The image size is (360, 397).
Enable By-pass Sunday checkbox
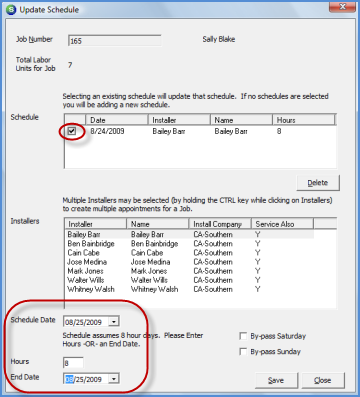tap(243, 352)
